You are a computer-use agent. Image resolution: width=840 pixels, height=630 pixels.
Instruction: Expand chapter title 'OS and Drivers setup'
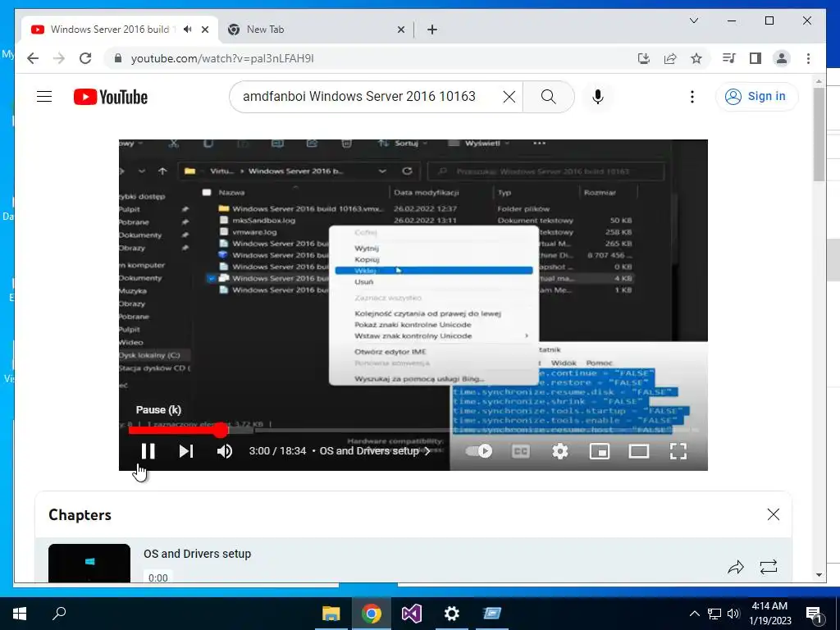[x=374, y=451]
